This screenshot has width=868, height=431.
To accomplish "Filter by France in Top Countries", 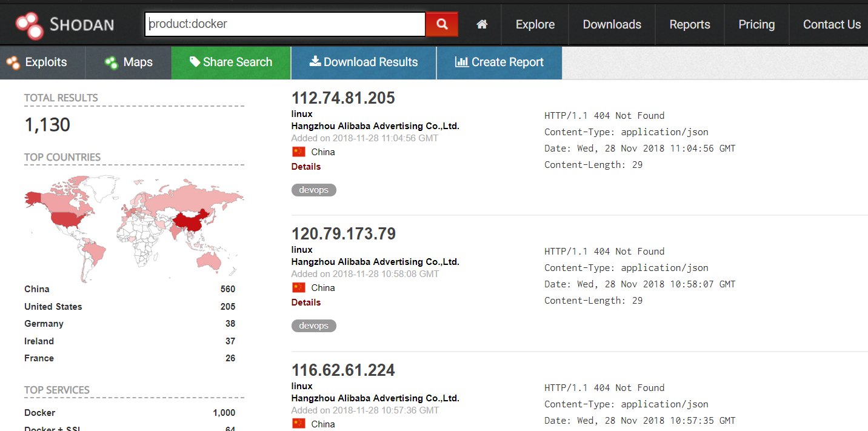I will click(39, 358).
